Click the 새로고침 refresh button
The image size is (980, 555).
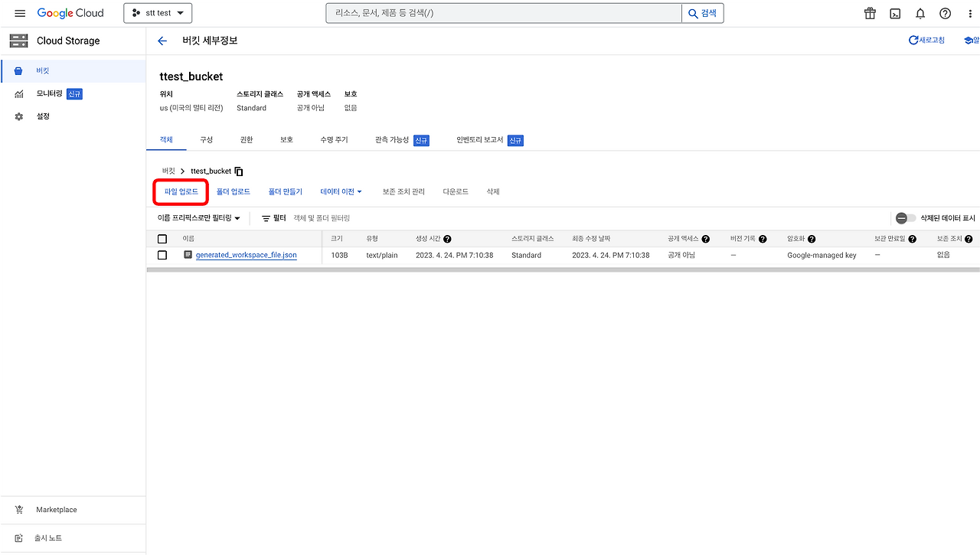(x=926, y=41)
